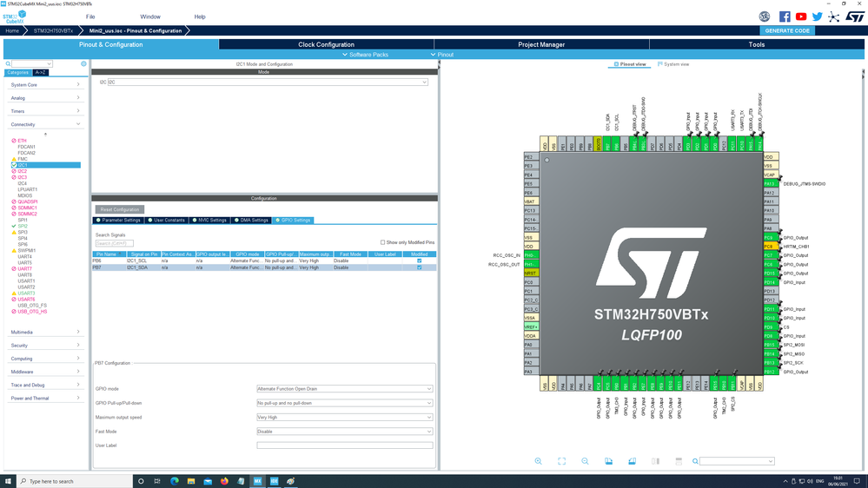Open the Windows Start menu
This screenshot has height=488, width=868.
click(x=8, y=481)
